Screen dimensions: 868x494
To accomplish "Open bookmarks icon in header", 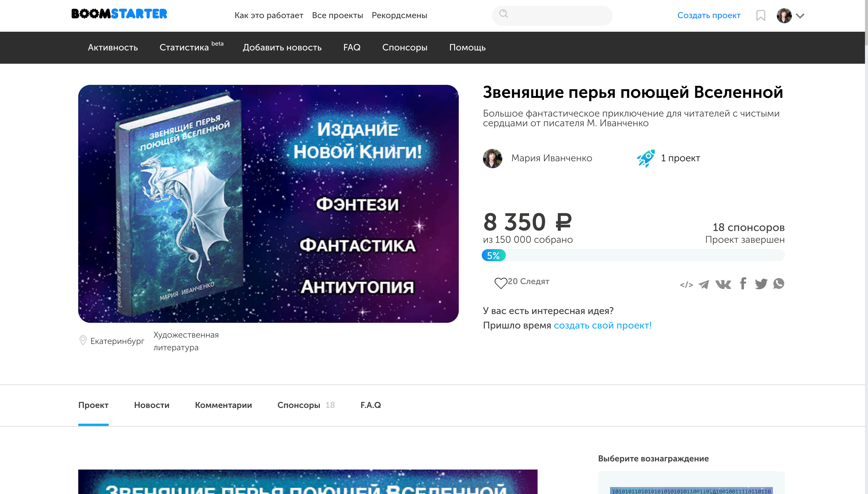I will 760,16.
